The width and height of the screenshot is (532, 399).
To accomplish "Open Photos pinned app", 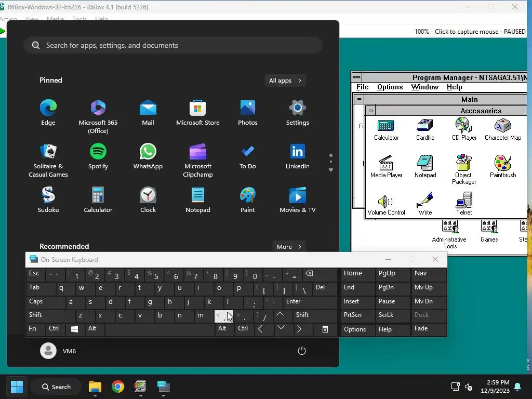I will coord(248,113).
